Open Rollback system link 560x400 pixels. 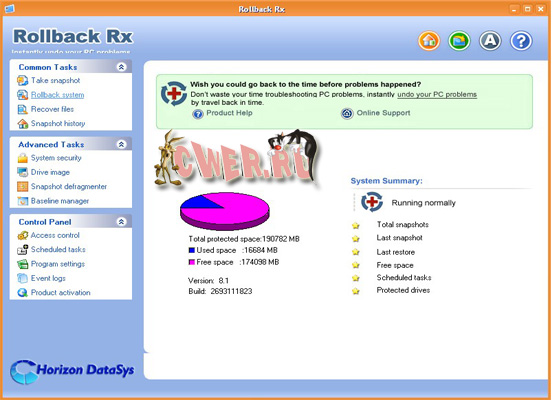pyautogui.click(x=58, y=95)
